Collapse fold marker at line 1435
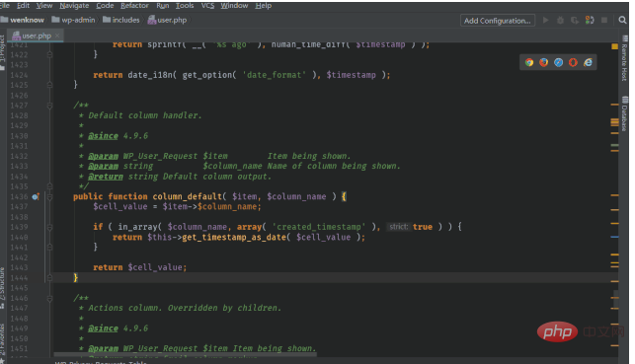This screenshot has height=364, width=635. 49,186
